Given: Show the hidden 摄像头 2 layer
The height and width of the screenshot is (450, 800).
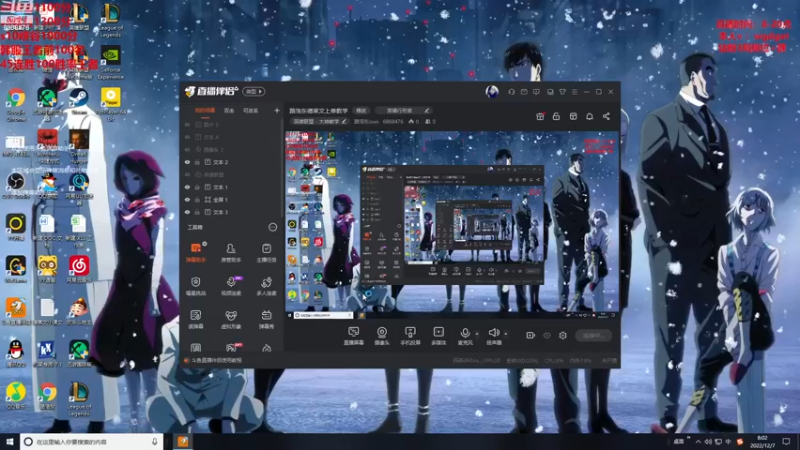Looking at the screenshot, I should [x=187, y=149].
